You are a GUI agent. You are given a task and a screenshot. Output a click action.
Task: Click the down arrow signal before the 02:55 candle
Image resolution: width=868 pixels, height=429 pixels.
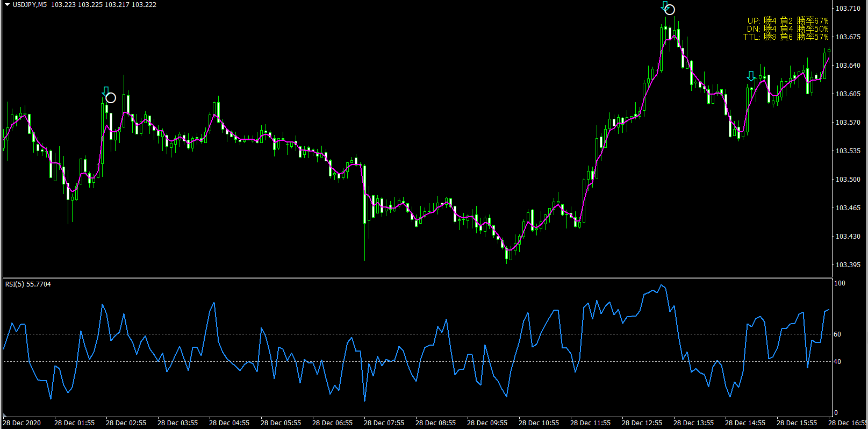[106, 91]
